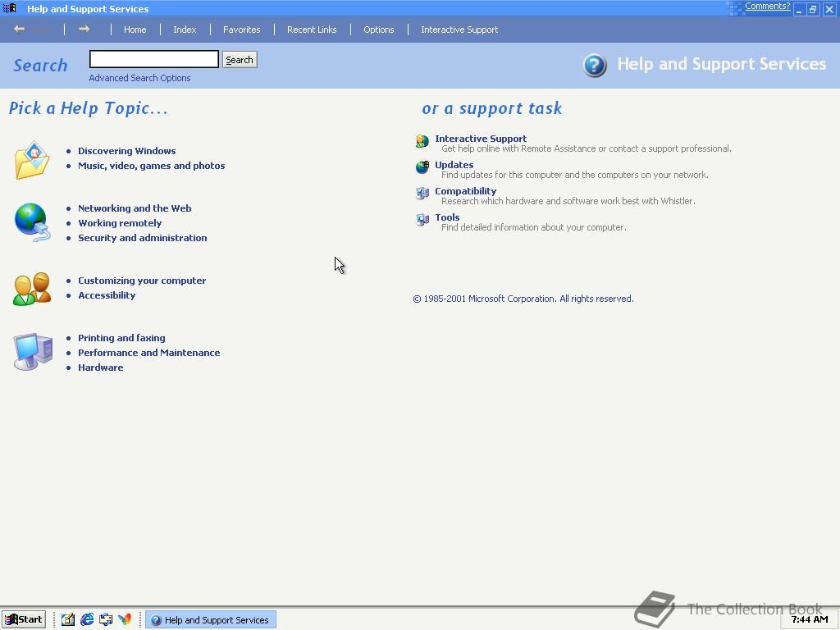Viewport: 840px width, 630px height.
Task: Open Customizing your computer topic
Action: point(142,281)
